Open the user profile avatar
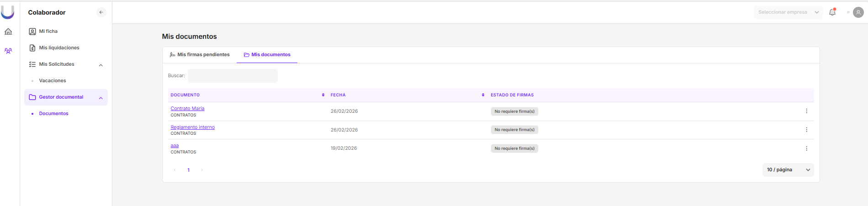868x206 pixels. (x=858, y=12)
